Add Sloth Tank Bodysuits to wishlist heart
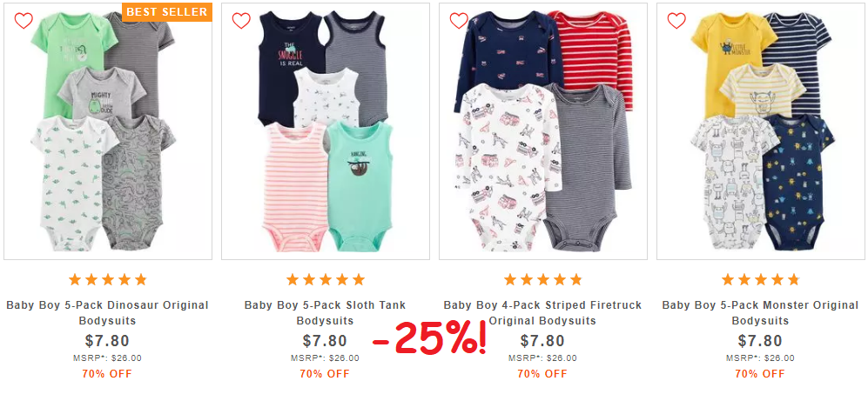The height and width of the screenshot is (401, 868). (x=241, y=21)
